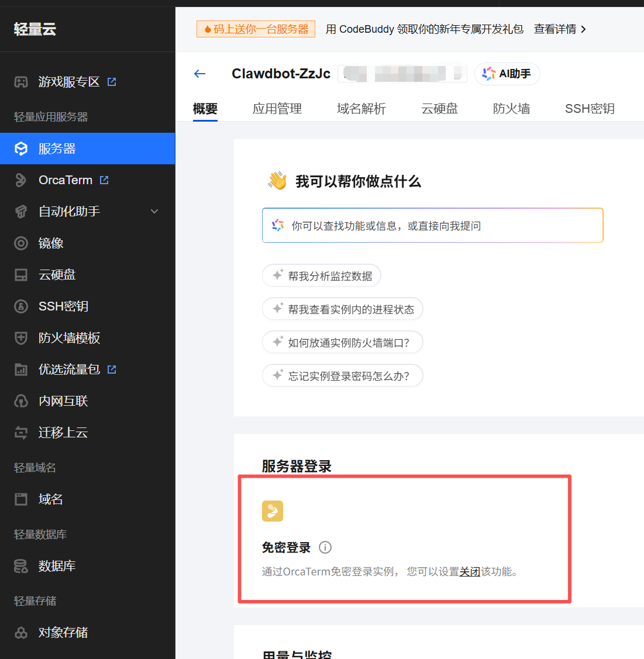Click the waving hand emoji
Image resolution: width=644 pixels, height=659 pixels.
277,181
